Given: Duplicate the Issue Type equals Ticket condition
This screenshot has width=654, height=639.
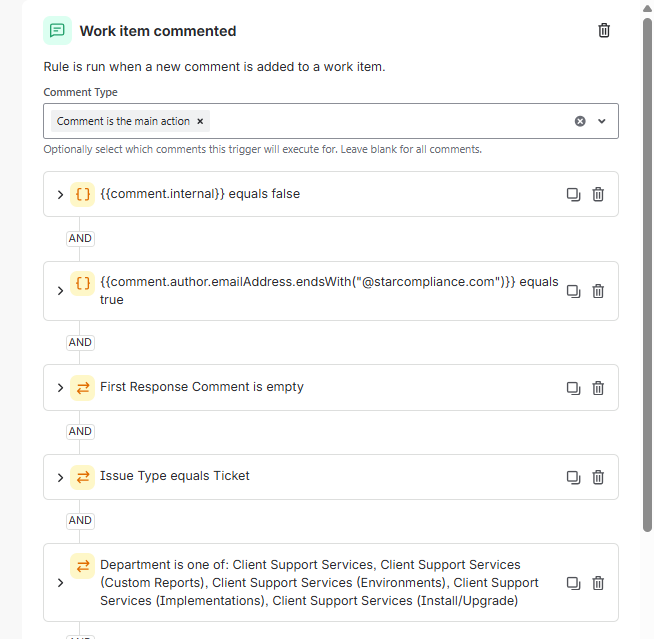Looking at the screenshot, I should pos(573,477).
